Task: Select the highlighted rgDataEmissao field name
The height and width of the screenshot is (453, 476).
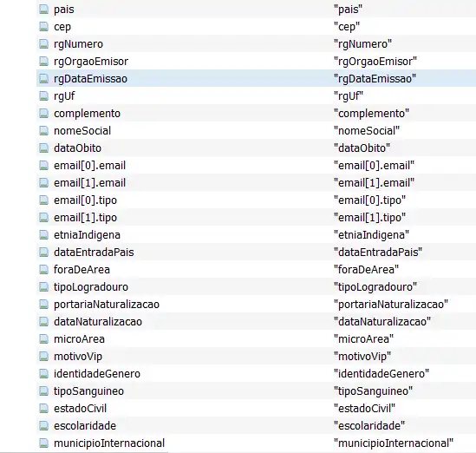Action: pyautogui.click(x=90, y=79)
